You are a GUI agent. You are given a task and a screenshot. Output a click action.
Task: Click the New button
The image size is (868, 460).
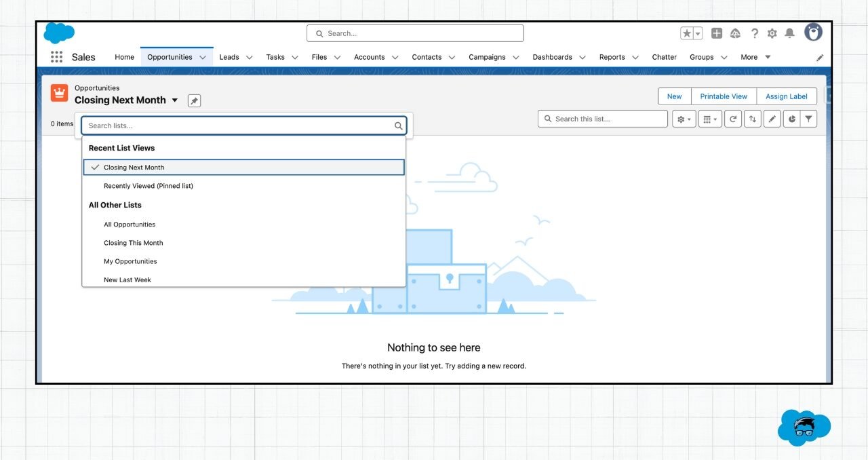point(675,96)
